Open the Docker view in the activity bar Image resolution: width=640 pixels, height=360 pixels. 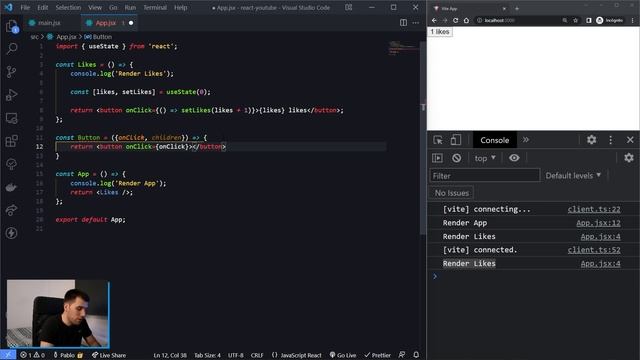point(12,187)
